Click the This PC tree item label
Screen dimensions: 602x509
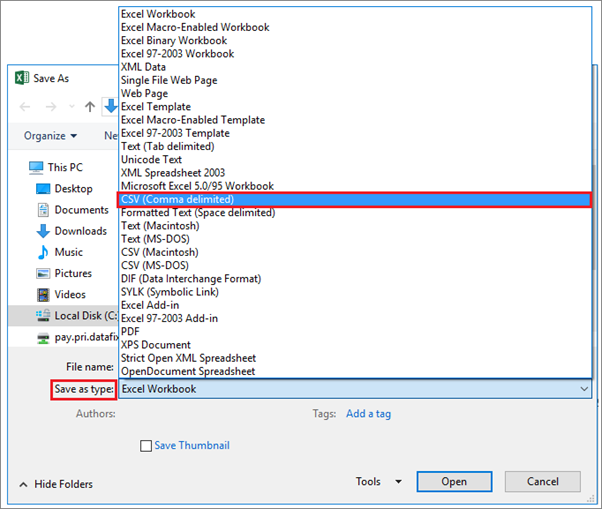click(65, 167)
